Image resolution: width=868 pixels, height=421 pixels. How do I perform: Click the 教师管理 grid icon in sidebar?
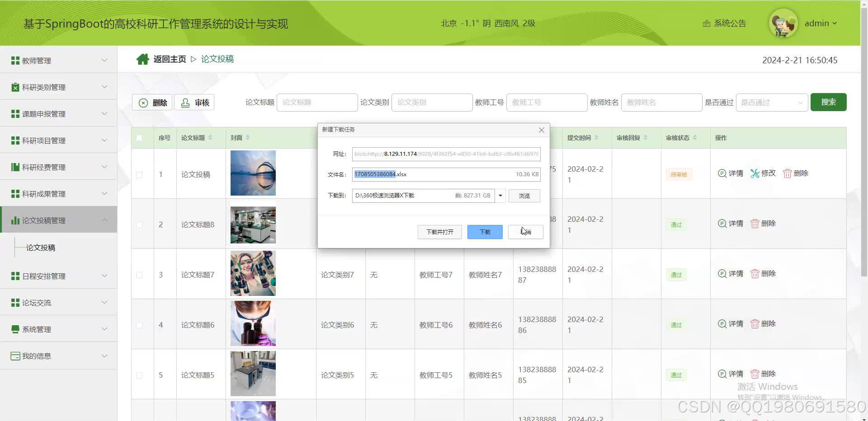pos(15,61)
